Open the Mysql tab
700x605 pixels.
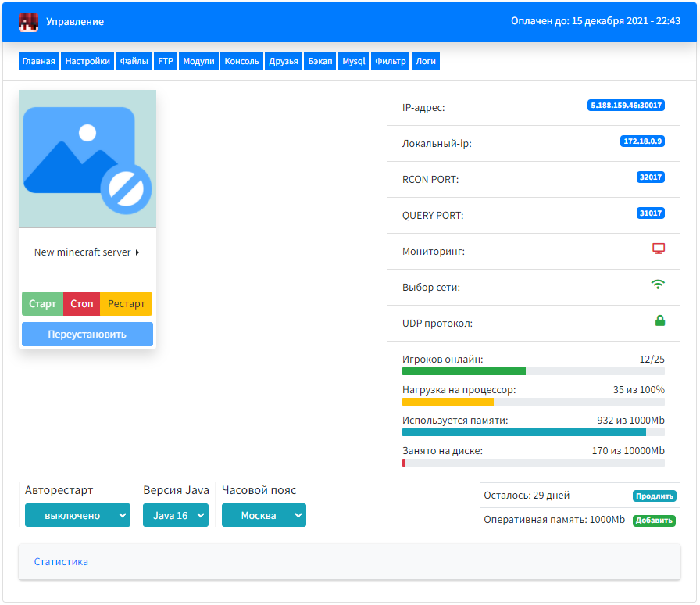point(354,61)
